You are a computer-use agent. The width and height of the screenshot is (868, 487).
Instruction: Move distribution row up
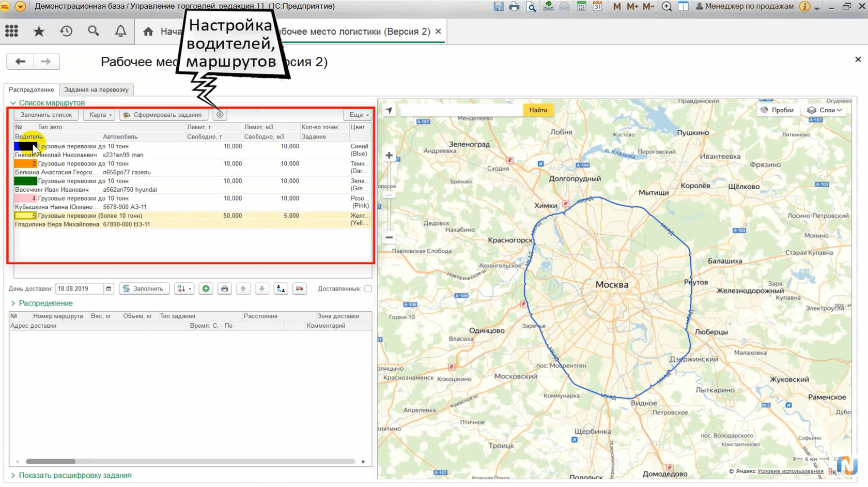point(243,288)
